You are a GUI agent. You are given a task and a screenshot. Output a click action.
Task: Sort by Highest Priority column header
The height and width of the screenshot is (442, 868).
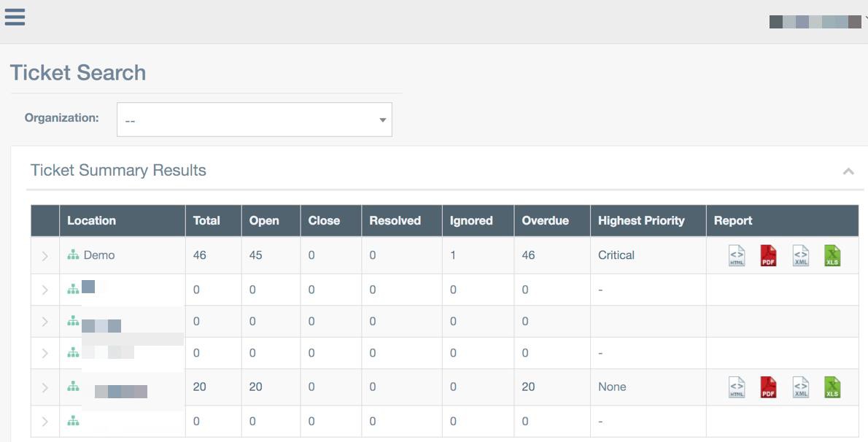(x=640, y=220)
